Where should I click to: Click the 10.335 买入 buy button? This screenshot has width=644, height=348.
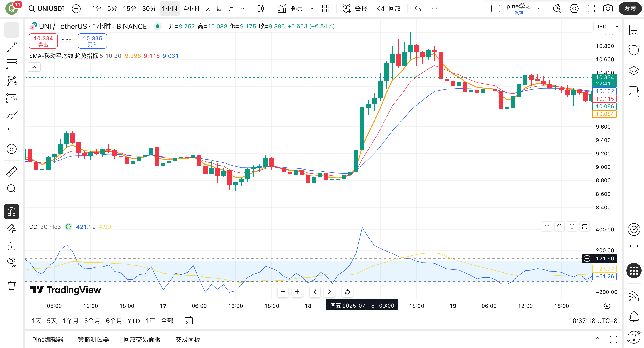(92, 41)
